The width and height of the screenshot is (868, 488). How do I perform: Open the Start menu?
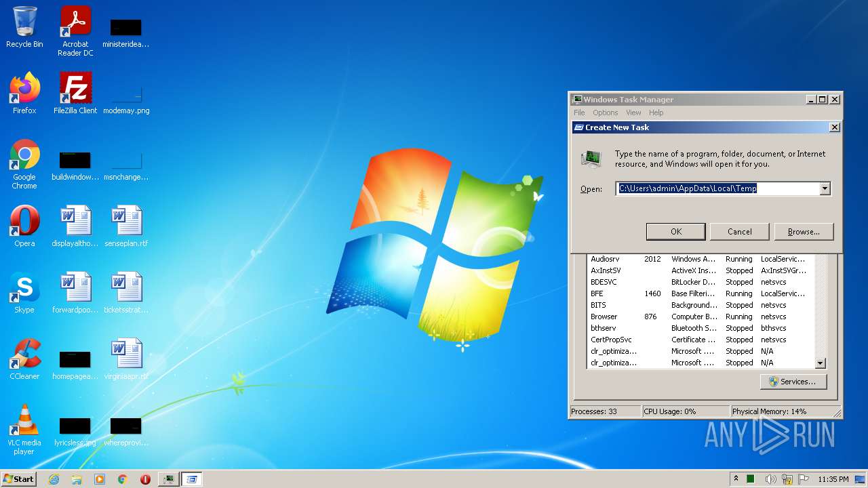point(18,479)
